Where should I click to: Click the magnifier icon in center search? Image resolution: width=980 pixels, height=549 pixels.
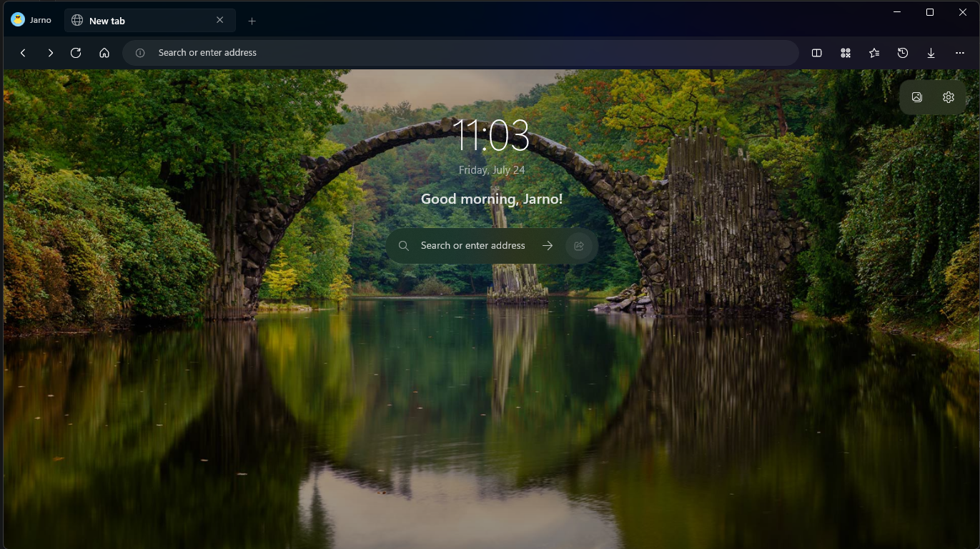point(404,246)
